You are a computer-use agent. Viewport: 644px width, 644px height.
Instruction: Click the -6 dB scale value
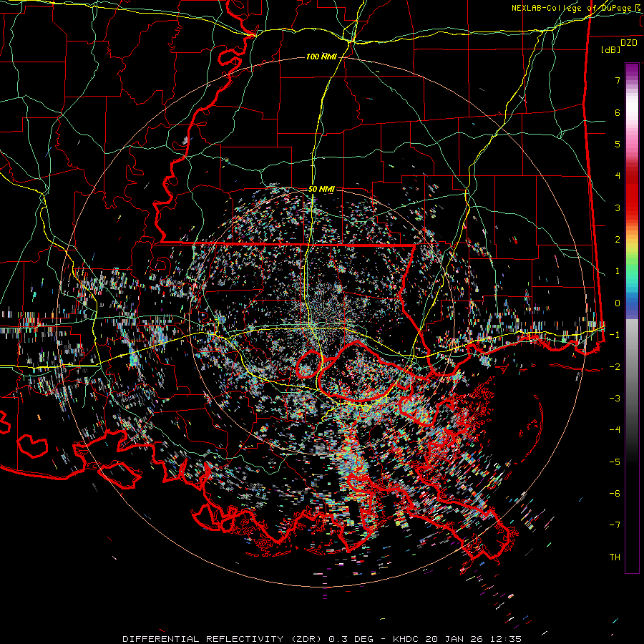(615, 494)
